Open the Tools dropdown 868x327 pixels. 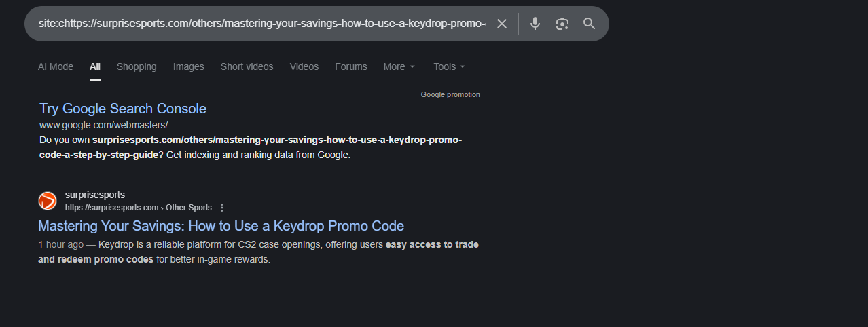[x=449, y=66]
